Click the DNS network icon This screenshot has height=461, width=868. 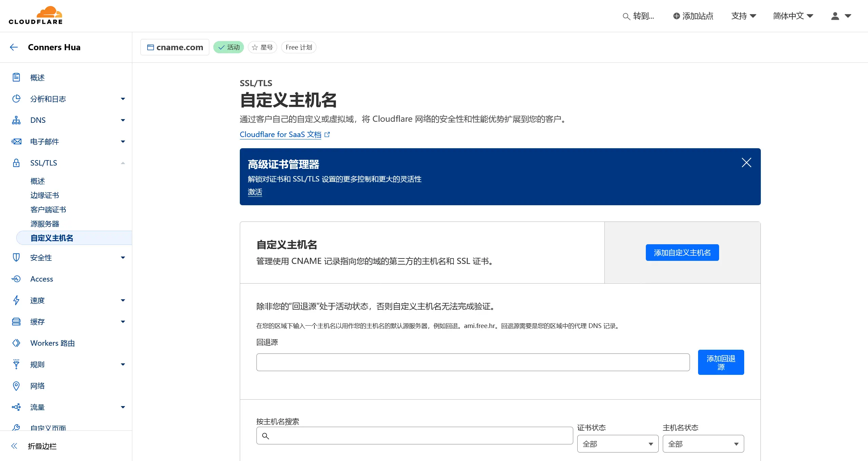[16, 120]
